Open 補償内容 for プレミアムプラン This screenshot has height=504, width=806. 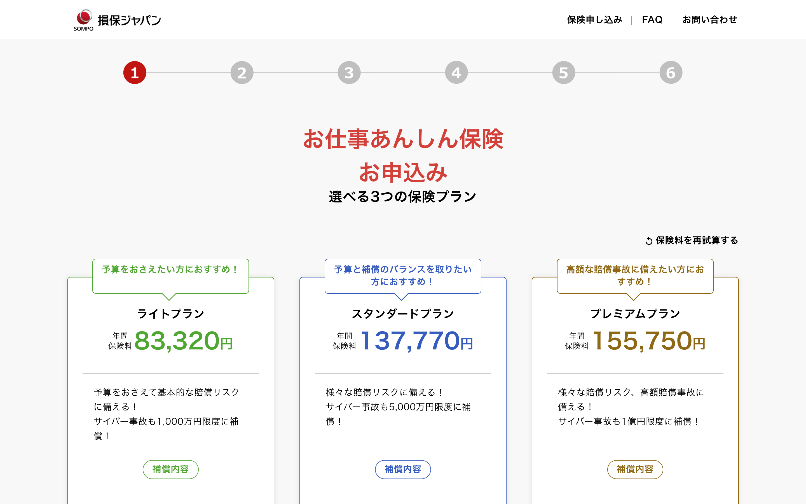pyautogui.click(x=635, y=468)
